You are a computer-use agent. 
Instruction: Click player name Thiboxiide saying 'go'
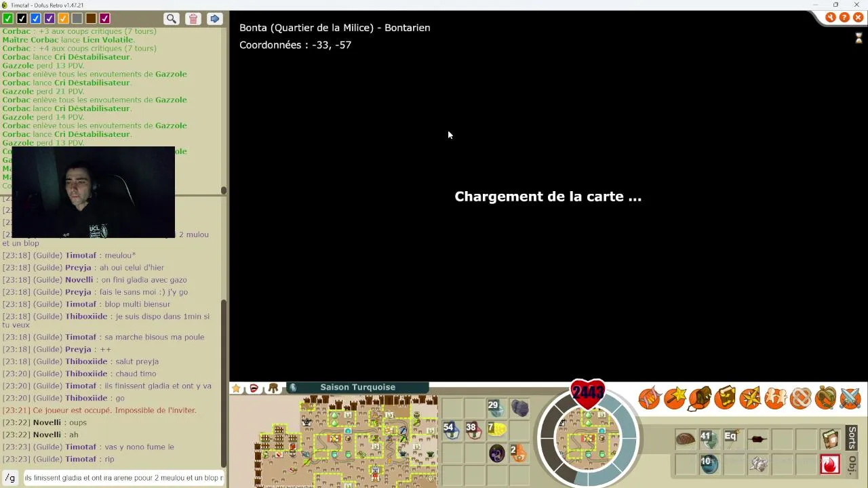click(86, 398)
